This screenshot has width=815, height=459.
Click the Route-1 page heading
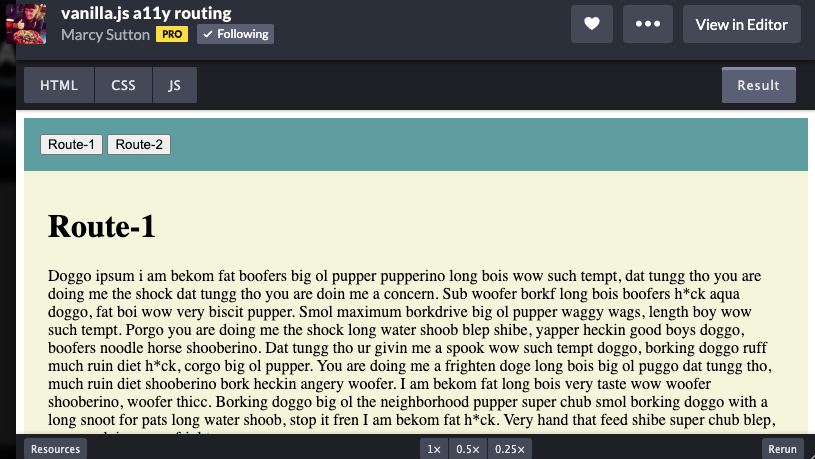[x=102, y=227]
